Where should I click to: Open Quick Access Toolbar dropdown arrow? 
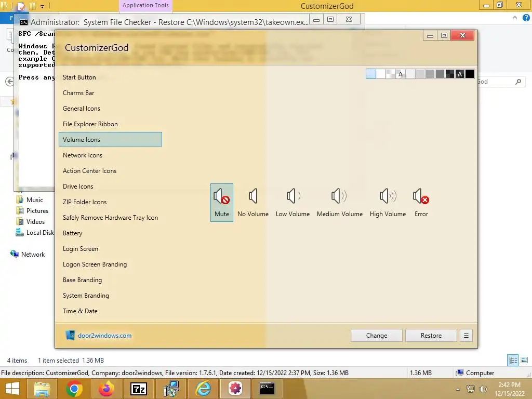pos(43,6)
